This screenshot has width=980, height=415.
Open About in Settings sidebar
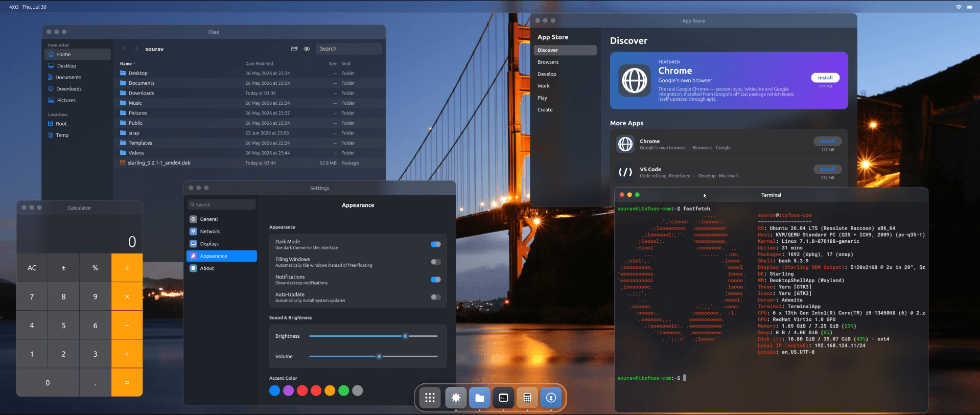tap(222, 268)
